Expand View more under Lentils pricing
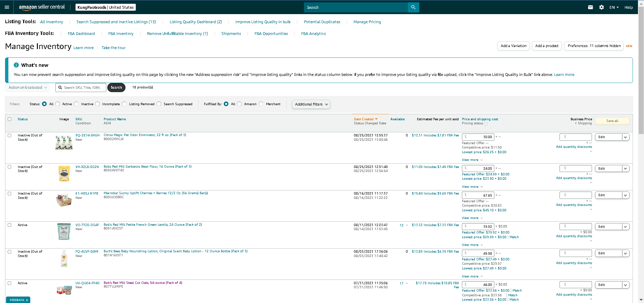644x303 pixels. [472, 245]
